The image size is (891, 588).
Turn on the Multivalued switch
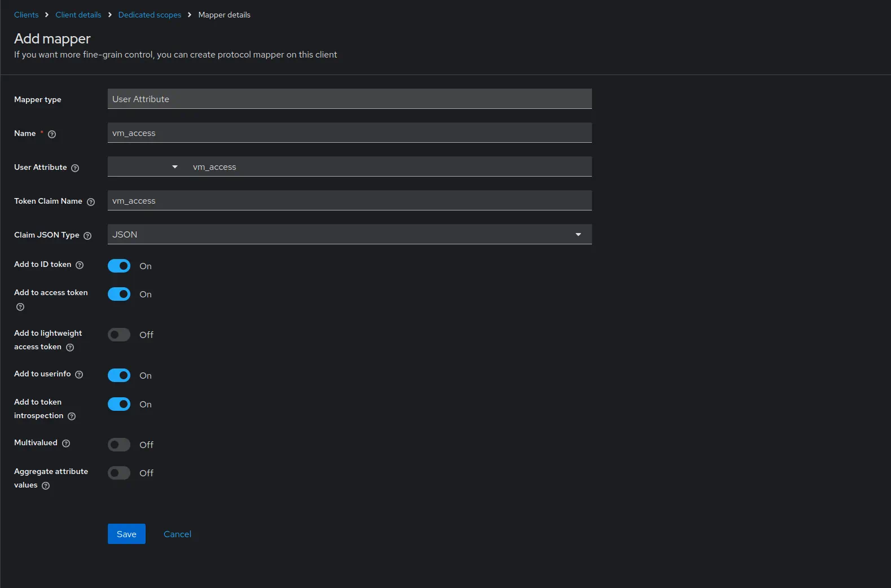[119, 445]
